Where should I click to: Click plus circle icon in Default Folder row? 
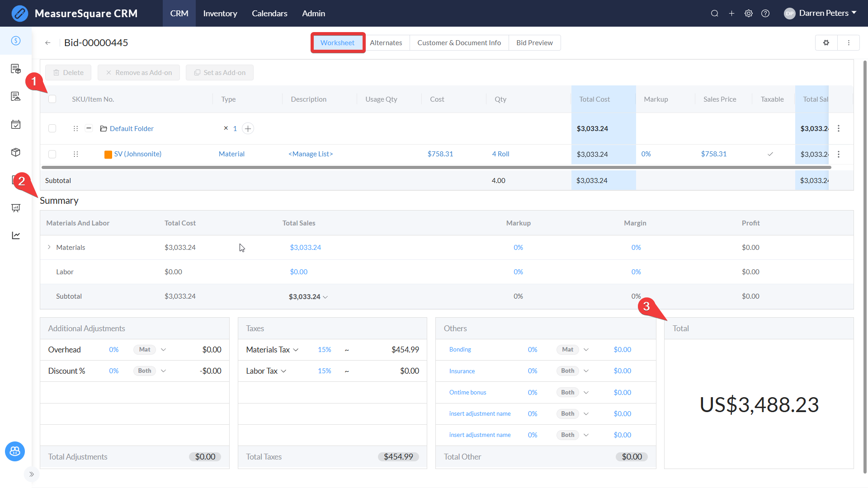(x=248, y=129)
